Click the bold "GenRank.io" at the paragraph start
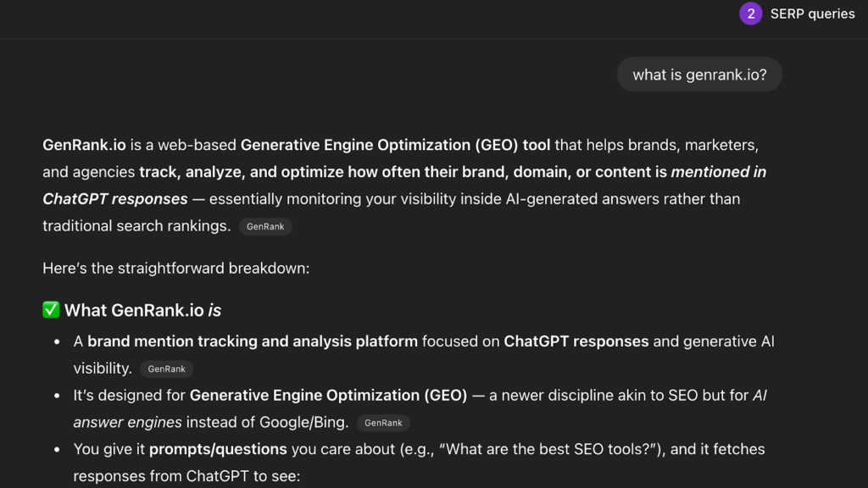The image size is (868, 488). point(84,145)
